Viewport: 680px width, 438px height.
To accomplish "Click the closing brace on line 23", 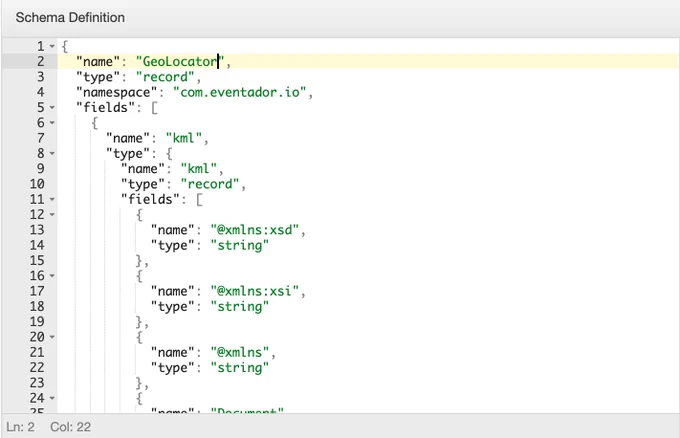I will pyautogui.click(x=139, y=382).
